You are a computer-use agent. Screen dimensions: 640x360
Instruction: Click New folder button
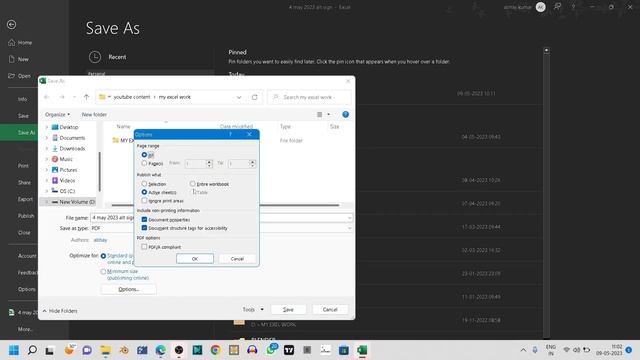click(94, 115)
